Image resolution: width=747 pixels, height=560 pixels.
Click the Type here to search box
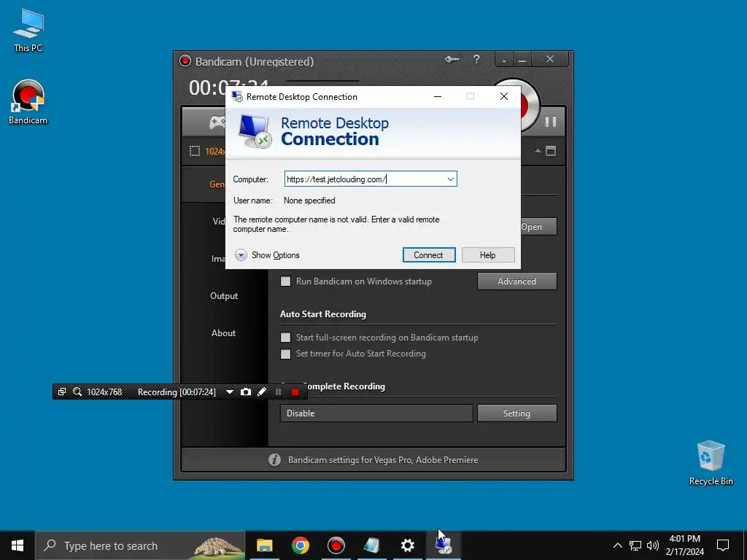[141, 545]
